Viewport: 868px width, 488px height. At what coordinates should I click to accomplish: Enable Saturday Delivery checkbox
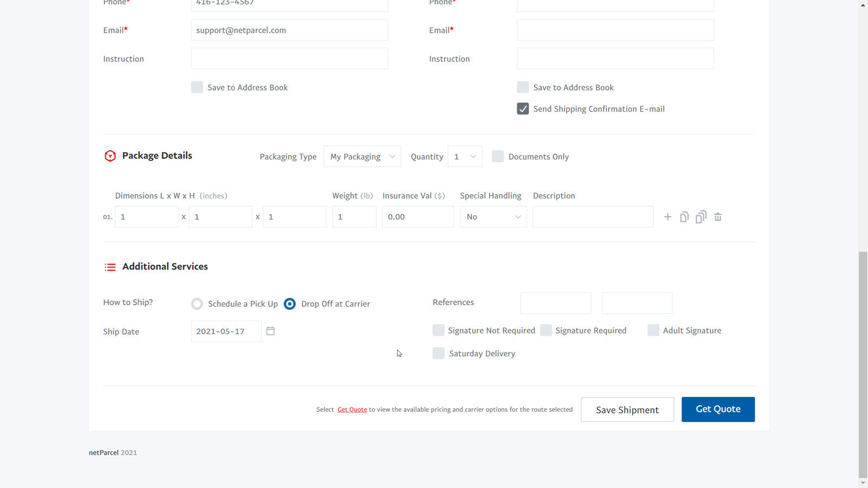[438, 353]
